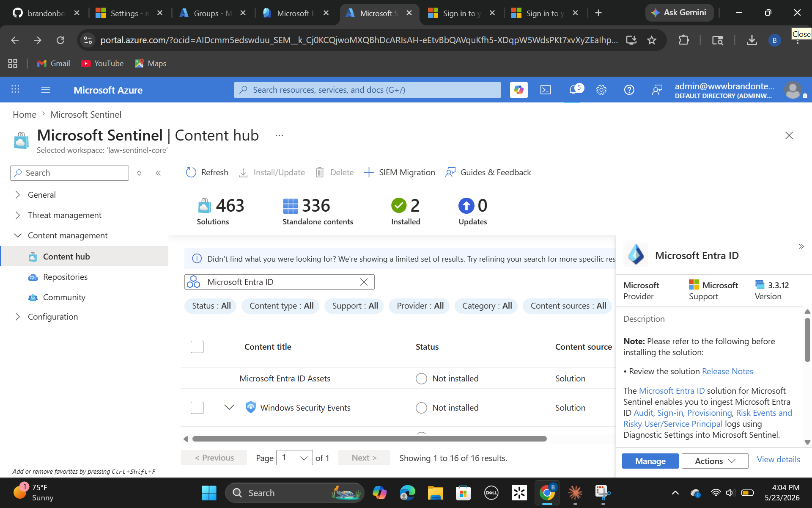Open Guides & Feedback
Image resolution: width=812 pixels, height=508 pixels.
[488, 172]
